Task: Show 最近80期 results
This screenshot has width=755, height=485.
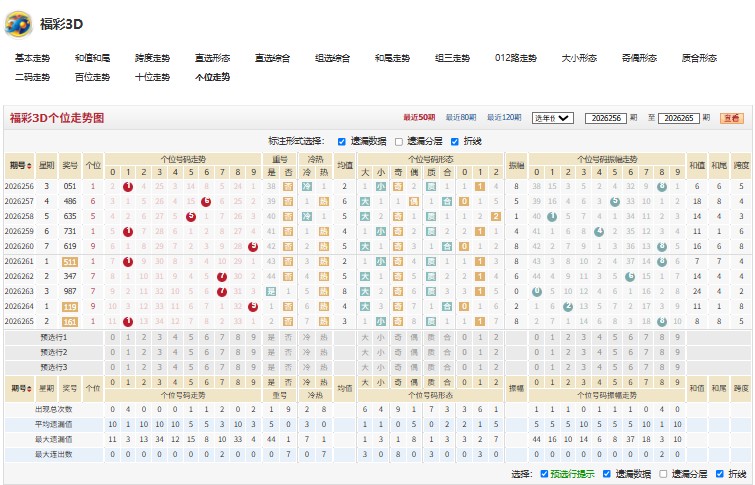Action: click(x=461, y=118)
